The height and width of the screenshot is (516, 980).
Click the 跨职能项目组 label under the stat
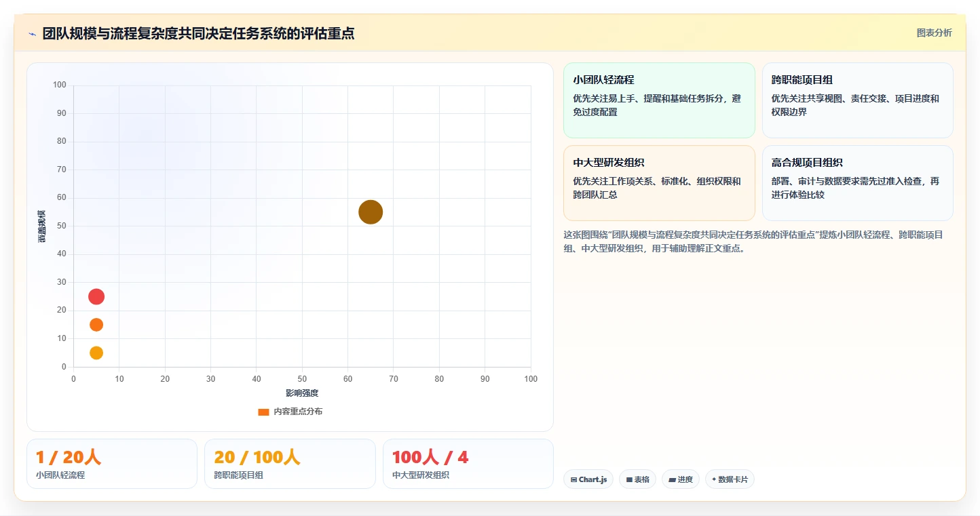239,475
